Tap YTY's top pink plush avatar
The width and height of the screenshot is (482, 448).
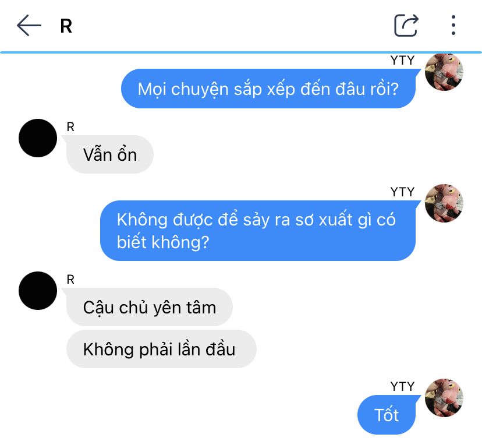(444, 72)
